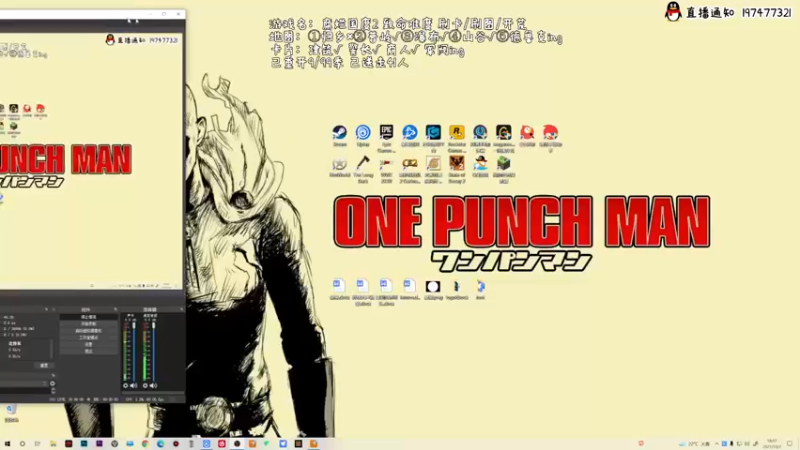Click the 重置 button in OBS stats
Screen dimensions: 800x450
[44, 365]
